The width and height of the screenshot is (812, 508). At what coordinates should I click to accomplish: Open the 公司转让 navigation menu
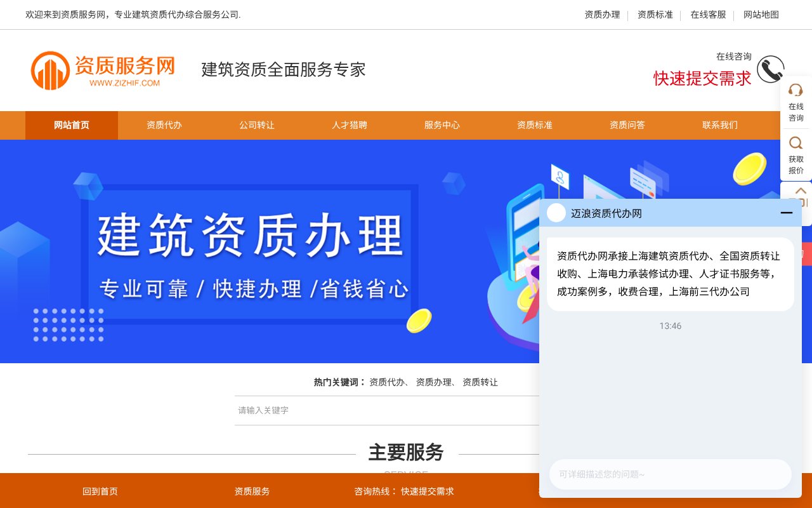point(256,125)
